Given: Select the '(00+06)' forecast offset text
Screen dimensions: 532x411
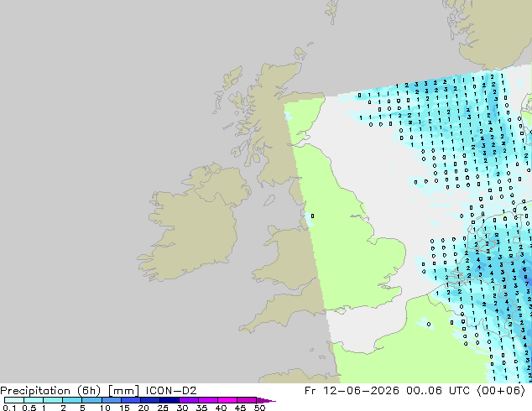Looking at the screenshot, I should click(501, 391).
